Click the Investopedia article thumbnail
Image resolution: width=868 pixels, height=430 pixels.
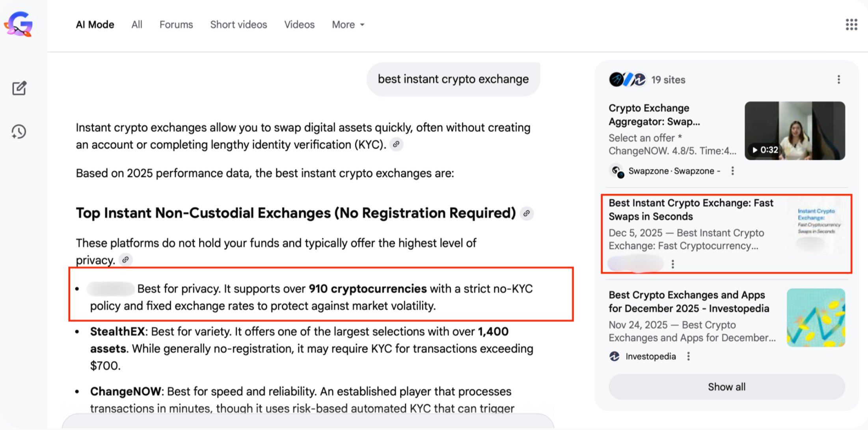(816, 318)
